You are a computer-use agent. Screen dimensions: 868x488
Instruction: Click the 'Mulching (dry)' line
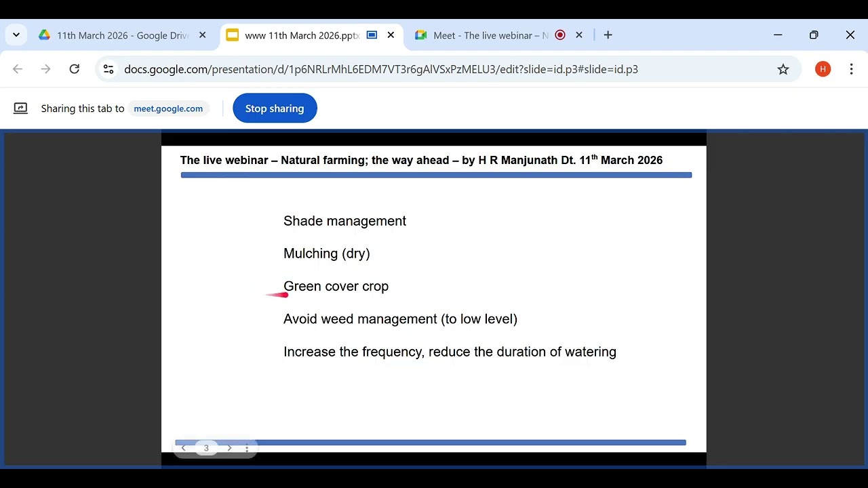[326, 253]
